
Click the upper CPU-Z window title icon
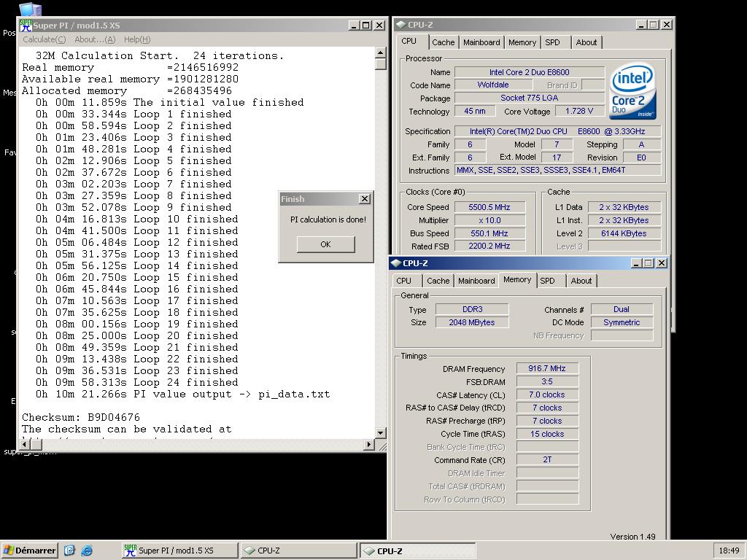(400, 25)
